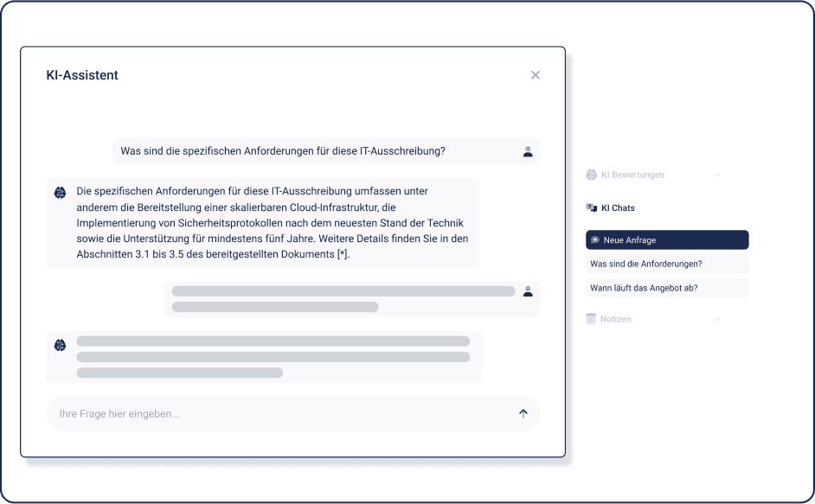Screen dimensions: 815x504
Task: Click the KI Chats icon in the sidebar
Action: [592, 208]
